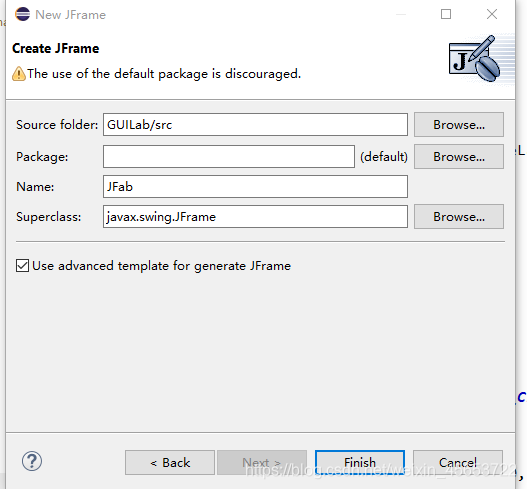The height and width of the screenshot is (489, 527).
Task: Minimize the New JFrame dialog
Action: coord(401,14)
